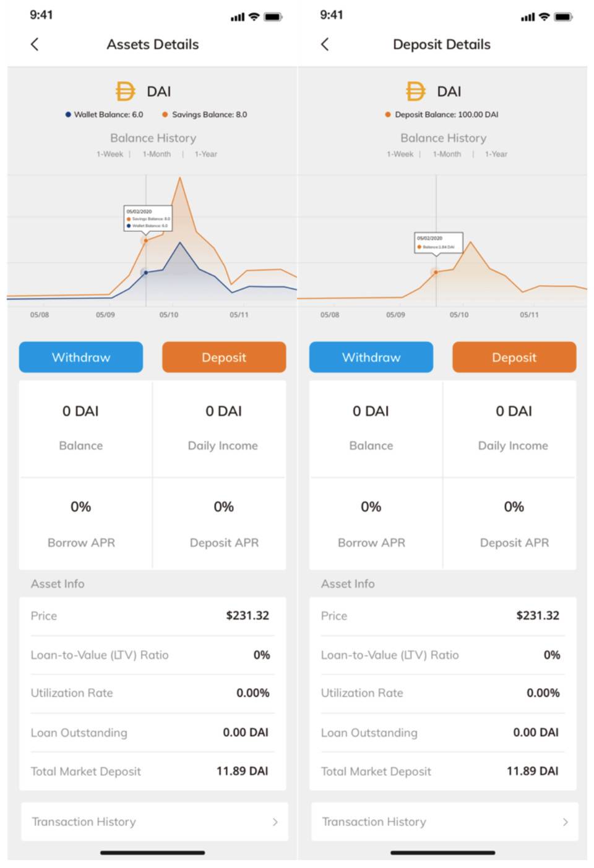Image resolution: width=594 pixels, height=868 pixels.
Task: Go back from Assets Details screen
Action: pyautogui.click(x=35, y=44)
